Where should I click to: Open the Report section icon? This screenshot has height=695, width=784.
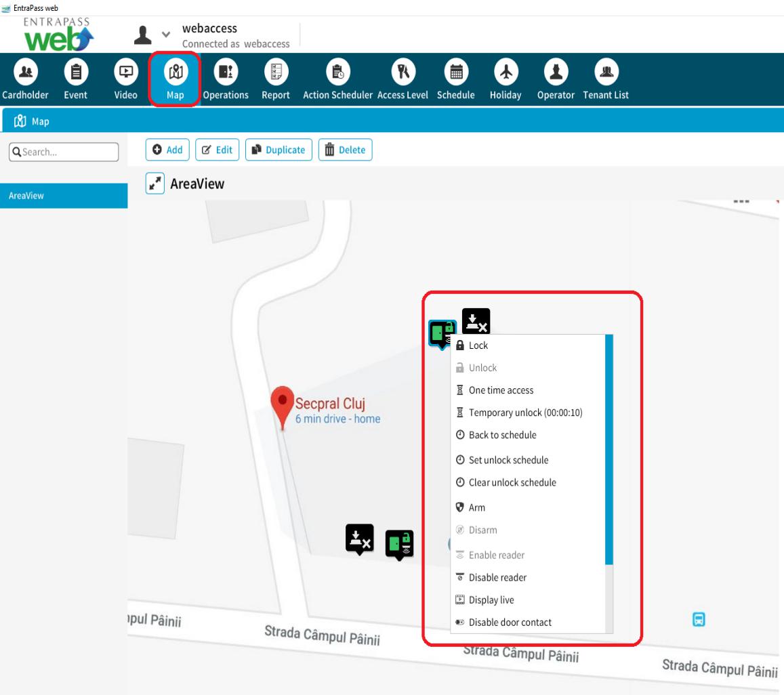(x=275, y=72)
